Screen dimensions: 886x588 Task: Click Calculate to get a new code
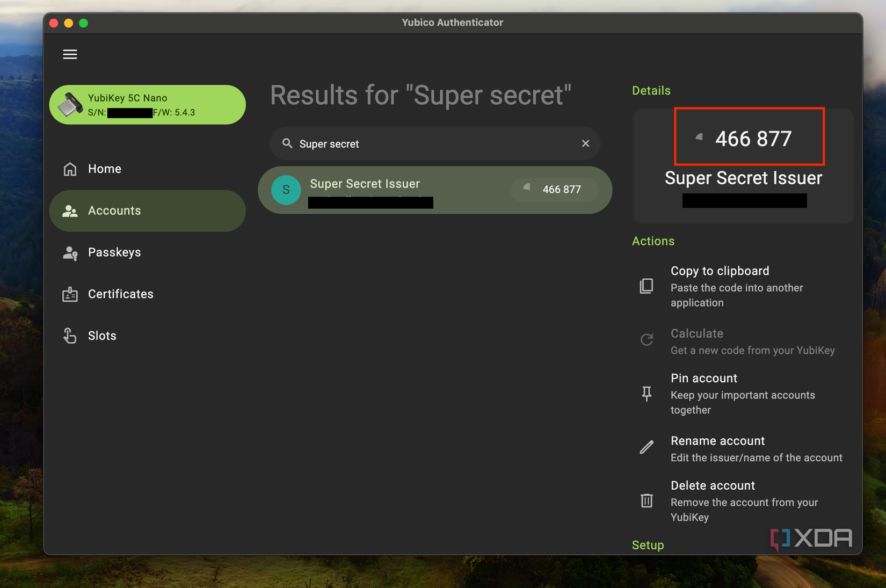click(x=743, y=341)
